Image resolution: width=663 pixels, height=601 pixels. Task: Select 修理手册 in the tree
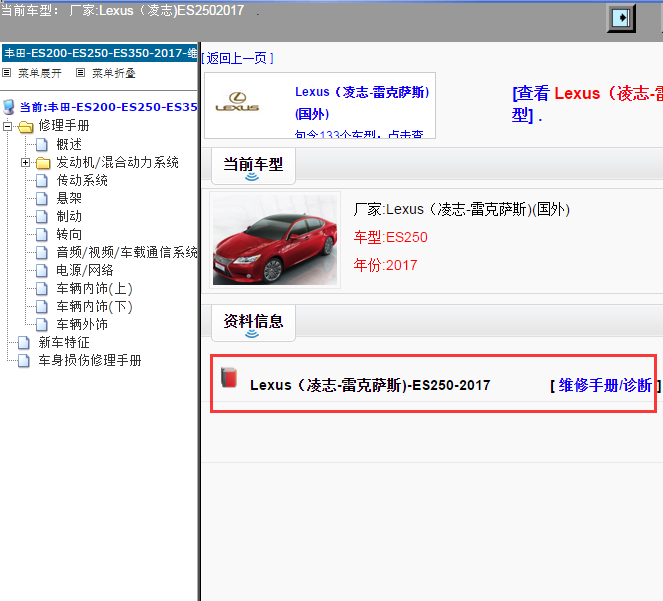click(64, 126)
